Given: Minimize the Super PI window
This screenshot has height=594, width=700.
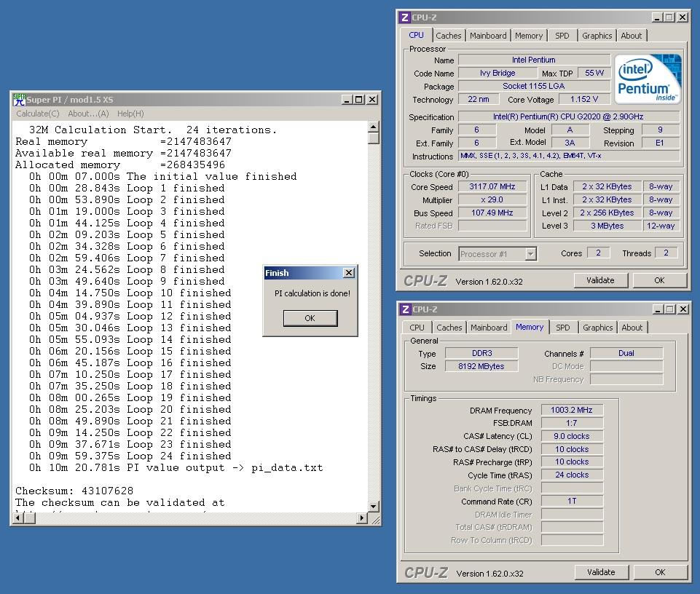Looking at the screenshot, I should (x=347, y=100).
